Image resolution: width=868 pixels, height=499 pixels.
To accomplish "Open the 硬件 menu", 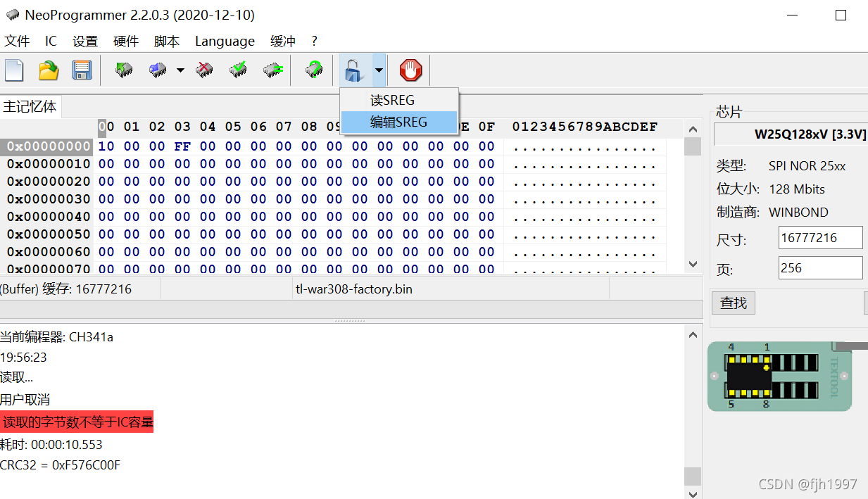I will [126, 42].
